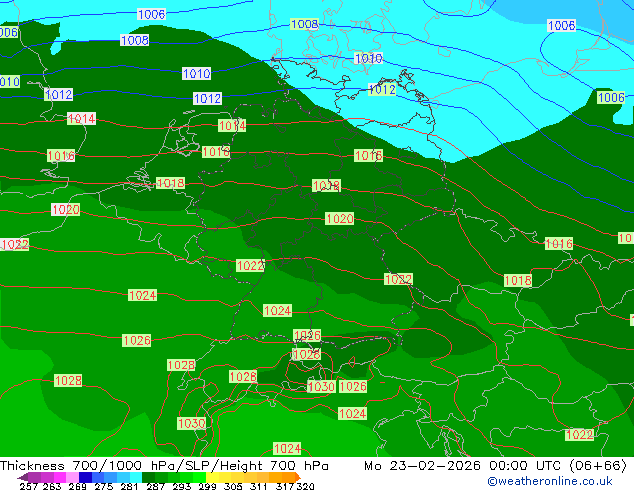Image resolution: width=634 pixels, height=490 pixels.
Task: Click the 1020 isobar label with white background
Action: click(66, 209)
